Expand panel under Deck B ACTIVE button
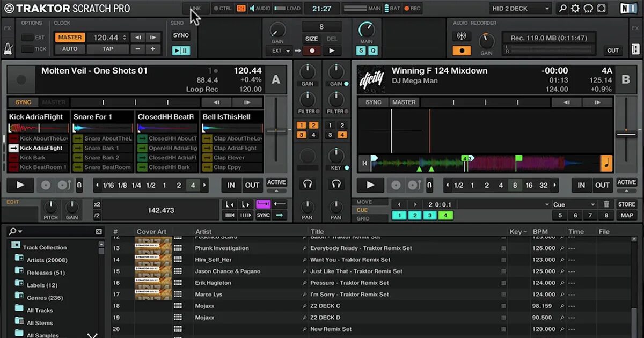 click(626, 190)
